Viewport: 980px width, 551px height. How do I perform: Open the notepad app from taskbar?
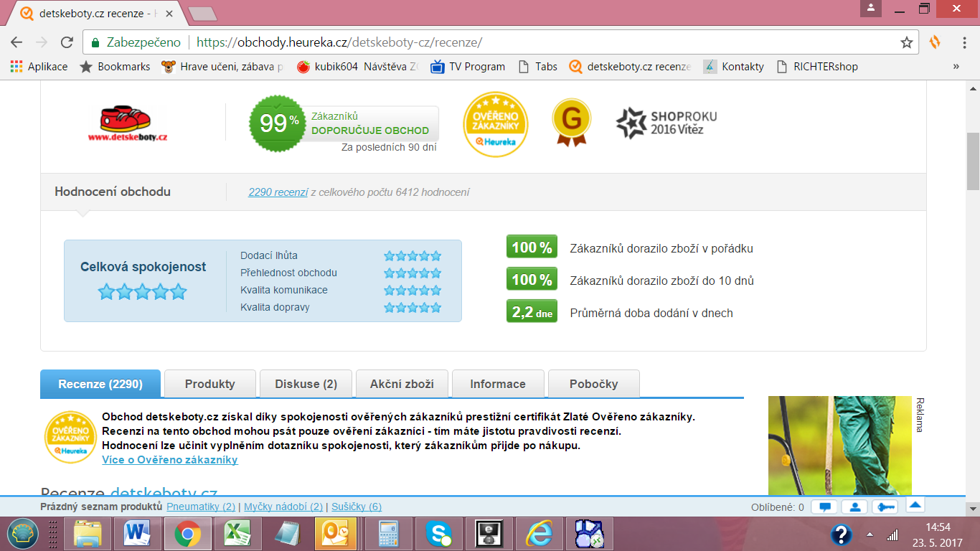click(x=286, y=534)
